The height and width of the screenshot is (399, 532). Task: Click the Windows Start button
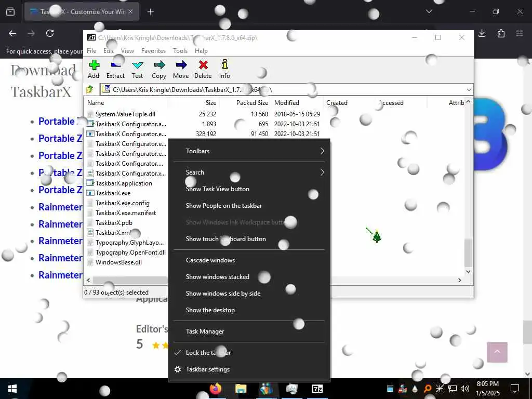tap(12, 389)
